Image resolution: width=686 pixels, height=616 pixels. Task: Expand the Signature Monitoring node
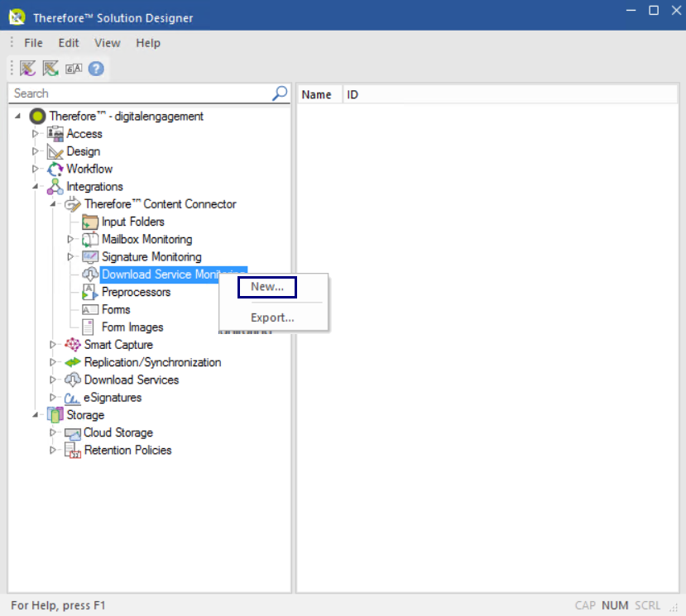point(70,256)
